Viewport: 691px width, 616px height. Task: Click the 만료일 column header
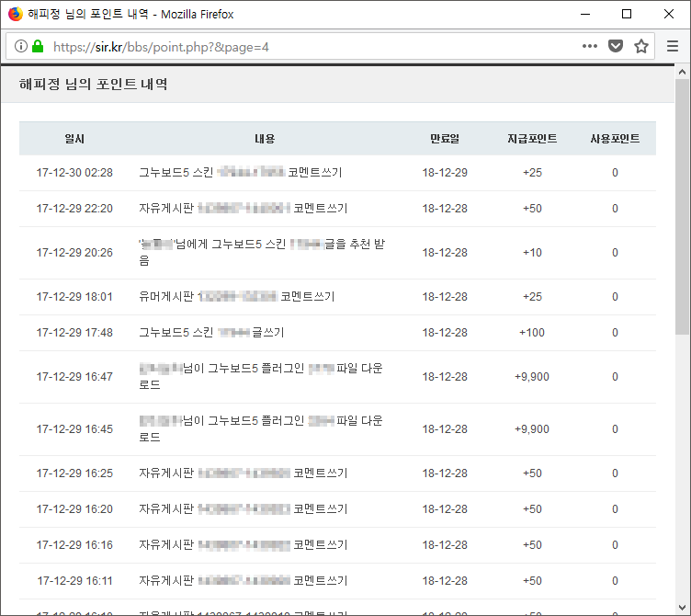coord(445,139)
